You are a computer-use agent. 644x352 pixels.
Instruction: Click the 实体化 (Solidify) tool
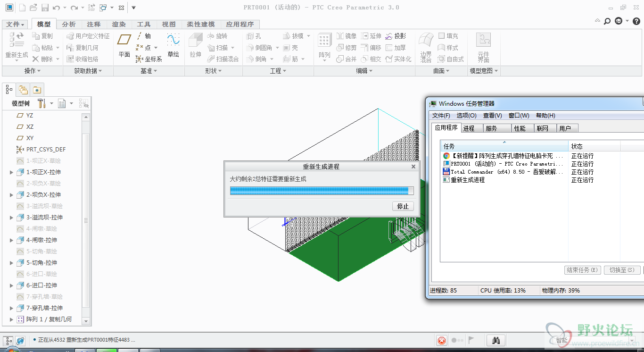point(398,59)
